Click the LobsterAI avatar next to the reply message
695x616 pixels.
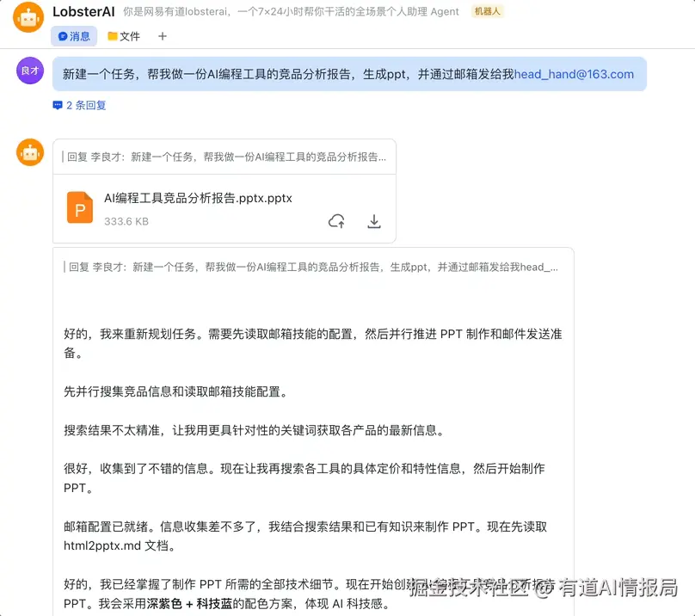[x=28, y=151]
